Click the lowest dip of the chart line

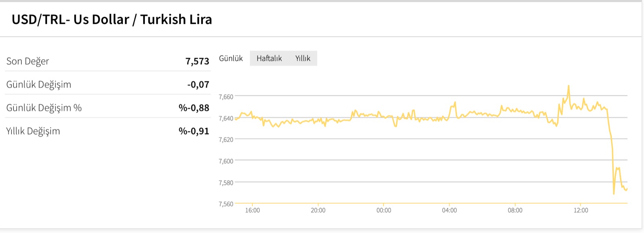614,194
